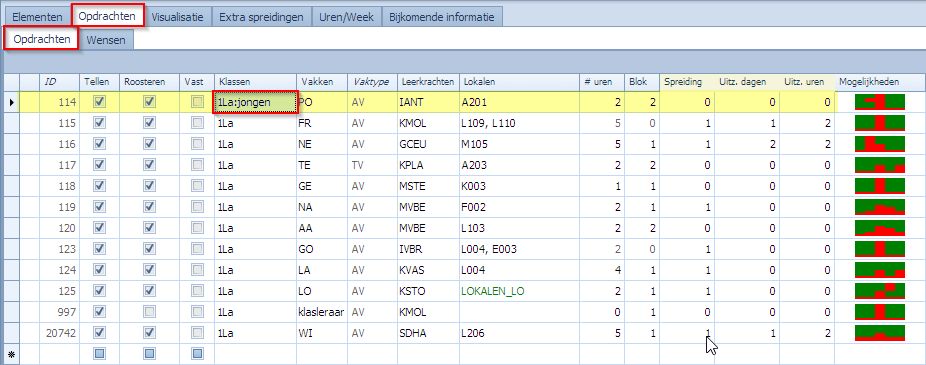926x365 pixels.
Task: Select teacher cell GCEU
Action: [428, 144]
